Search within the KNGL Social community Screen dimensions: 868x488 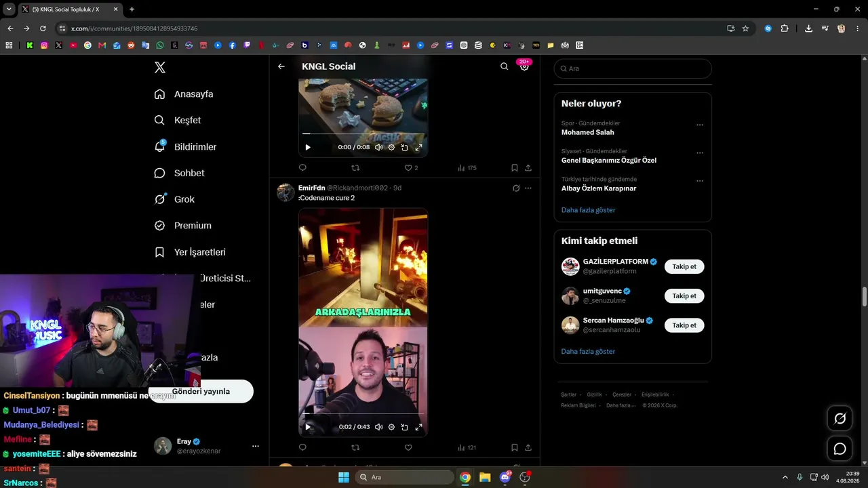pos(504,66)
